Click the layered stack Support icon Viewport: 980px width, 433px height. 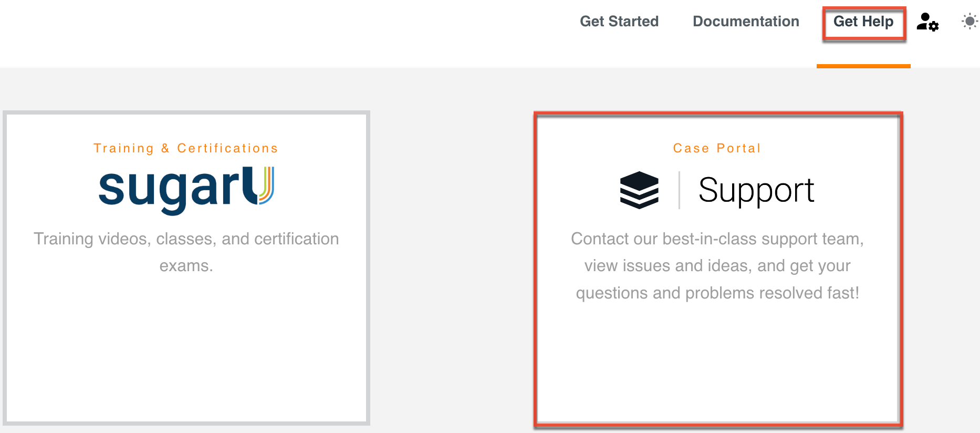tap(639, 190)
